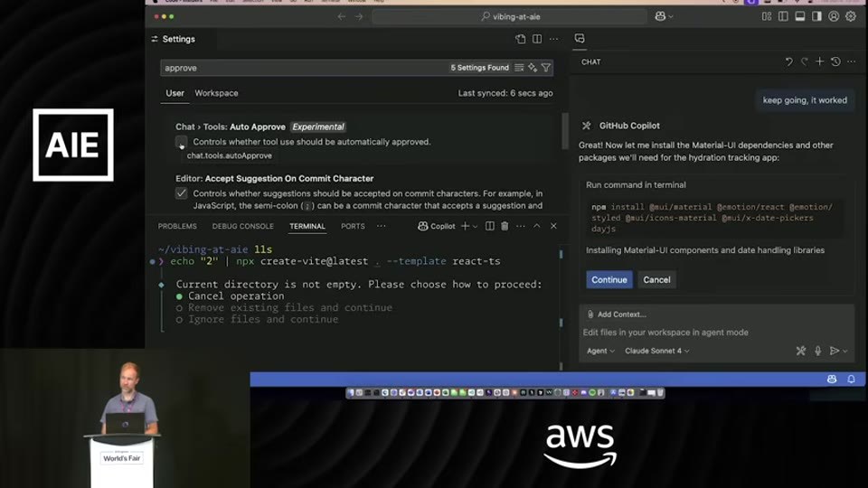Click the sparkle AI search icon in settings
Screen dimensions: 868x488
pos(533,68)
